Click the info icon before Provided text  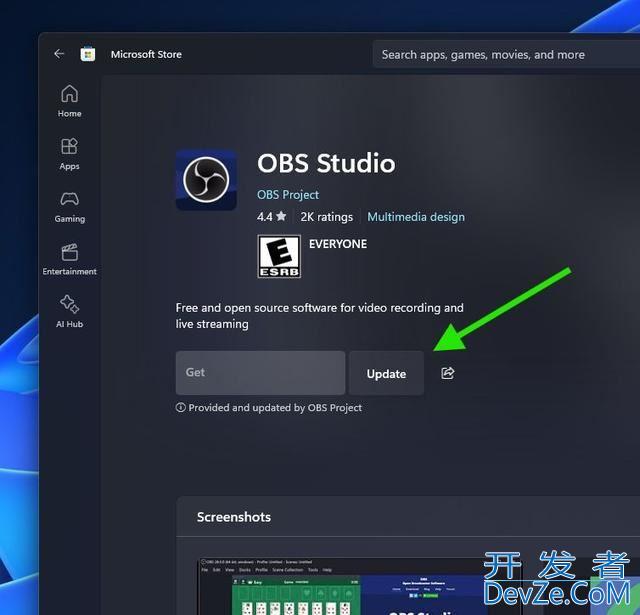tap(180, 407)
